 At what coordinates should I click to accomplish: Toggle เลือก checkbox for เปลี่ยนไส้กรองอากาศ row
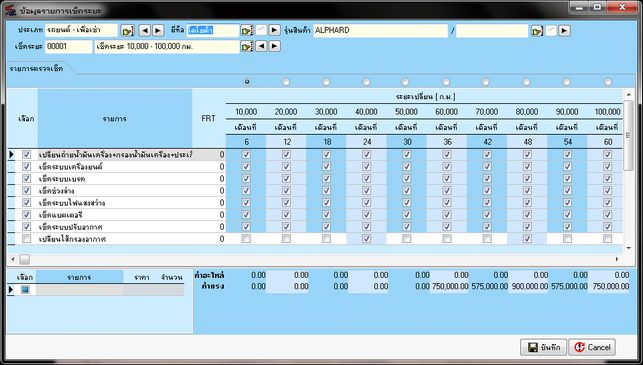tap(26, 238)
